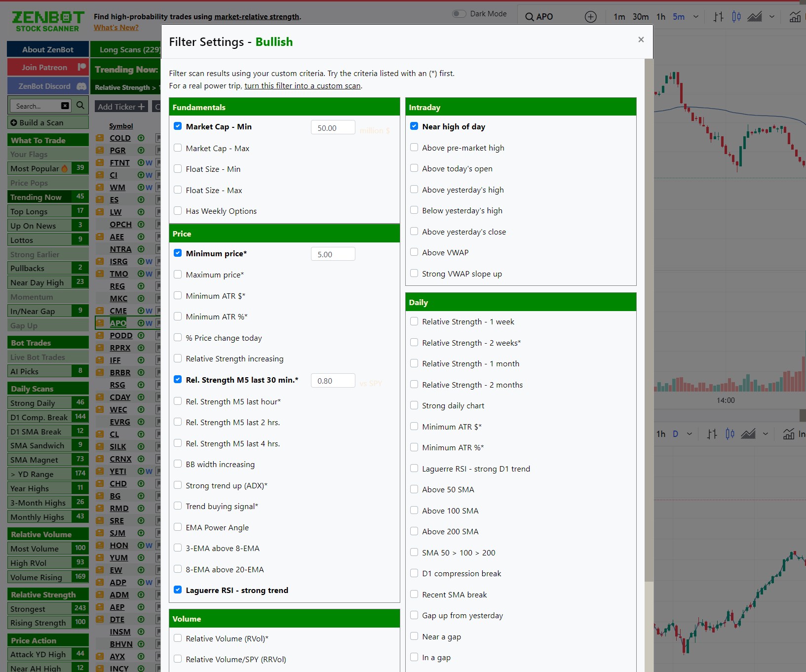This screenshot has height=672, width=806.
Task: Switch to the 30m timeframe
Action: point(640,16)
